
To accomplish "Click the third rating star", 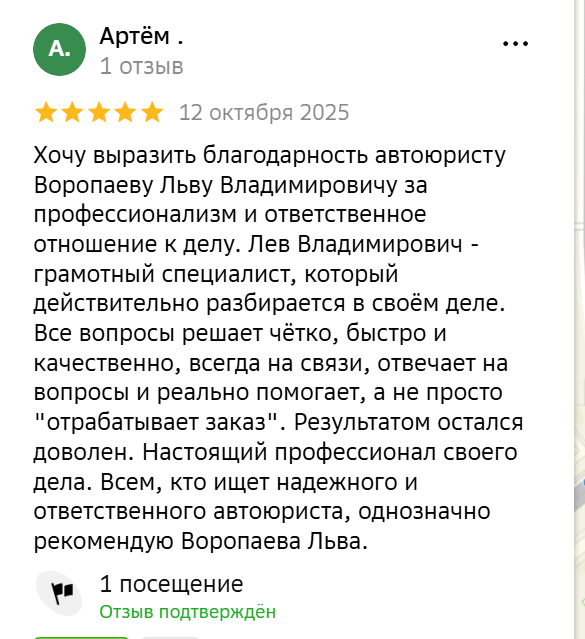I will click(x=99, y=112).
